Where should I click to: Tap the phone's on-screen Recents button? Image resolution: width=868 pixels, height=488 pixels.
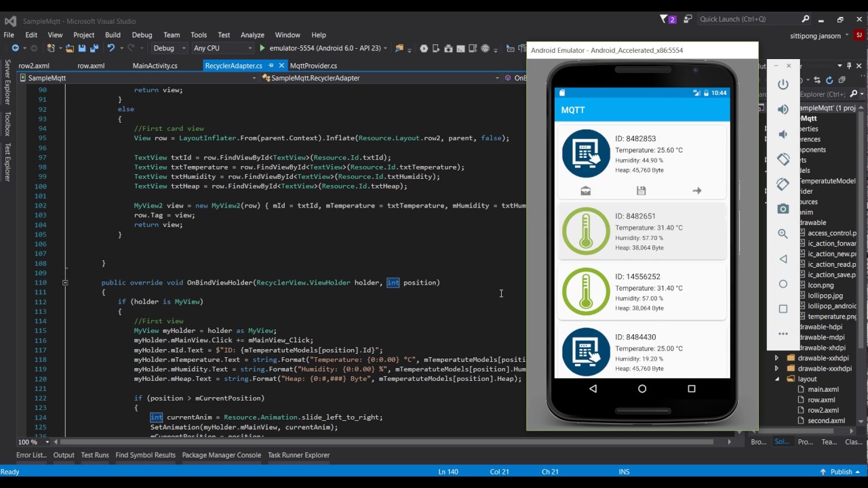(692, 389)
